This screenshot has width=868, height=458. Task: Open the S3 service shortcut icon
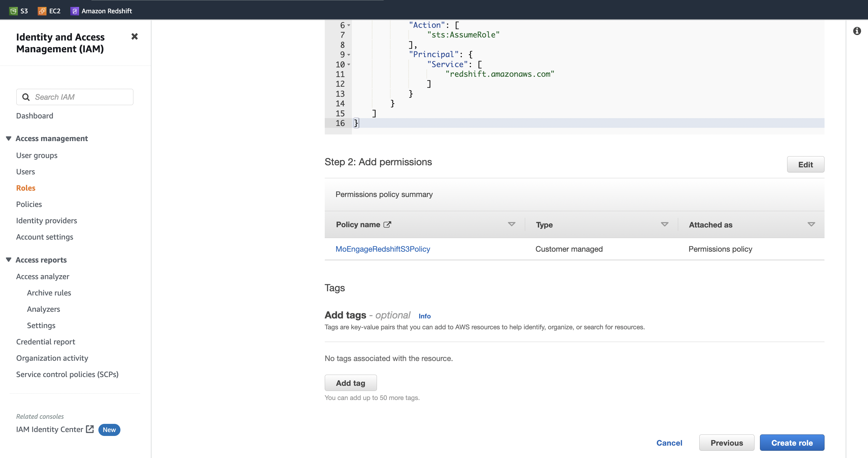13,11
